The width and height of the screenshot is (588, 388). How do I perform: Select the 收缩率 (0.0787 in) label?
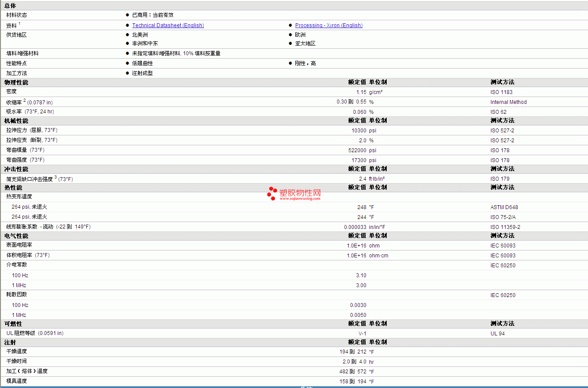coord(29,102)
